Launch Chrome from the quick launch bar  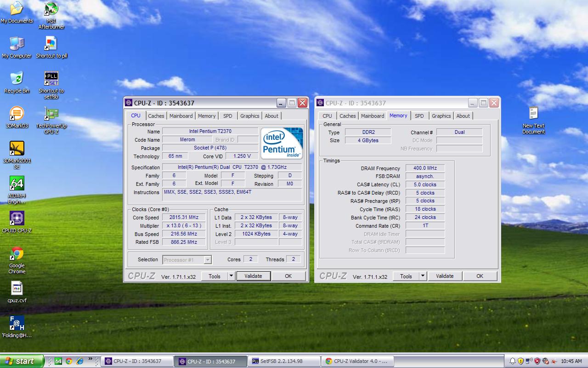pos(69,361)
